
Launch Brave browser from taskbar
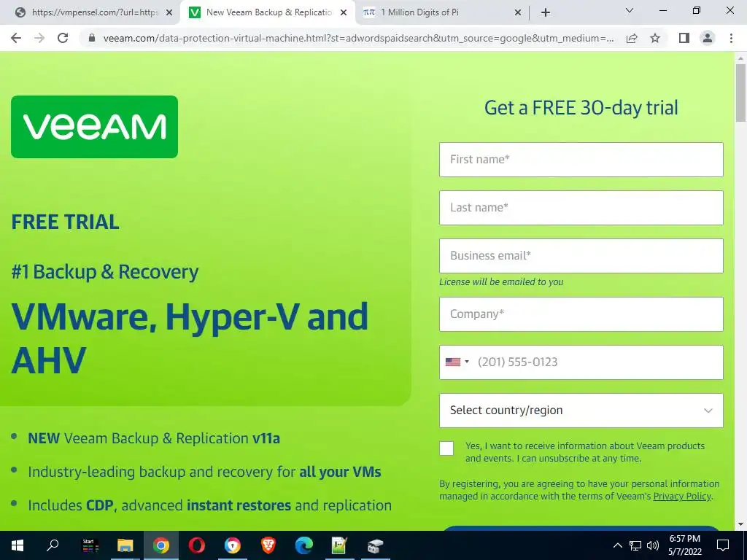click(x=268, y=545)
